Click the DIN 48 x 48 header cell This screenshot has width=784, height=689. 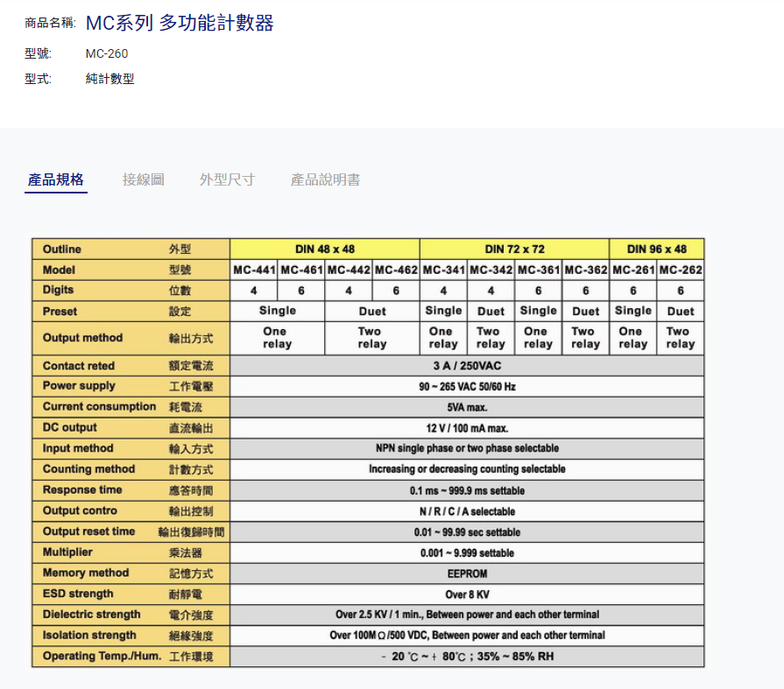(x=325, y=249)
